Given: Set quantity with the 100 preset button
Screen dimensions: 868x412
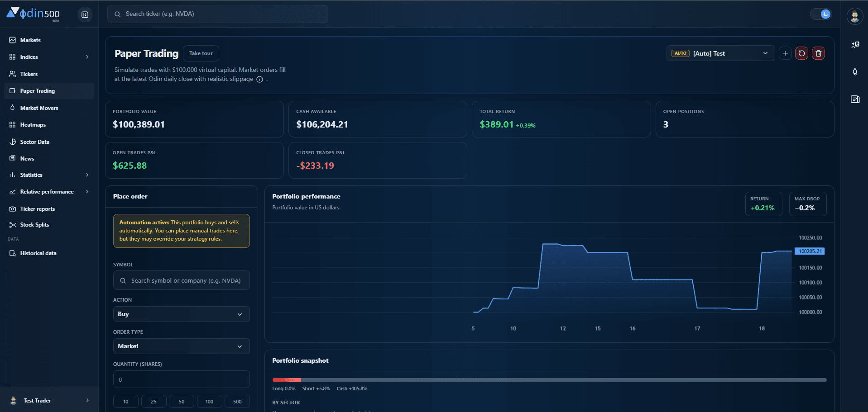Looking at the screenshot, I should pyautogui.click(x=209, y=402).
